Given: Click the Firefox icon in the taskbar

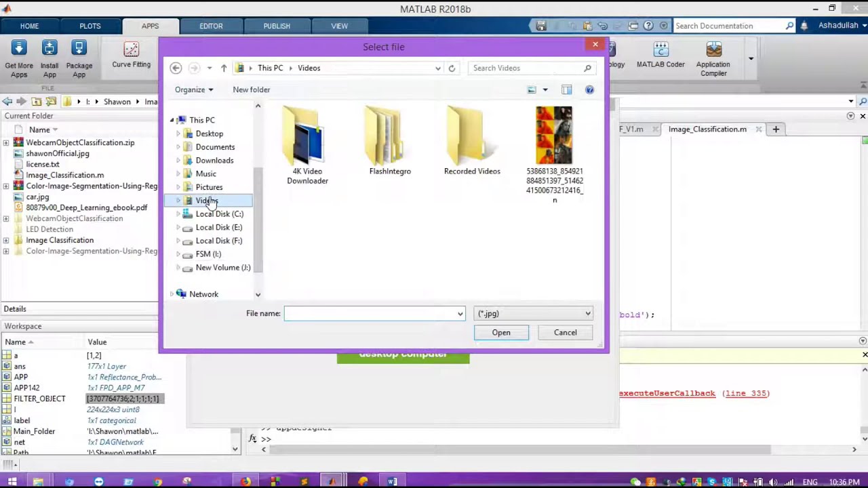Looking at the screenshot, I should [x=245, y=481].
